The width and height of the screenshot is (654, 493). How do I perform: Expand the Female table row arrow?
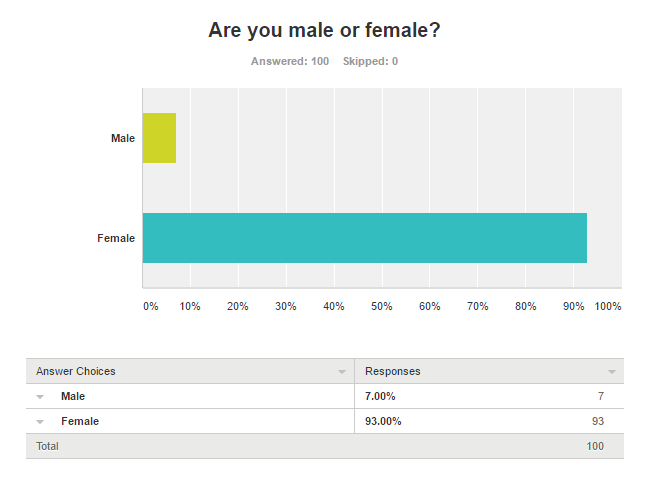click(40, 422)
